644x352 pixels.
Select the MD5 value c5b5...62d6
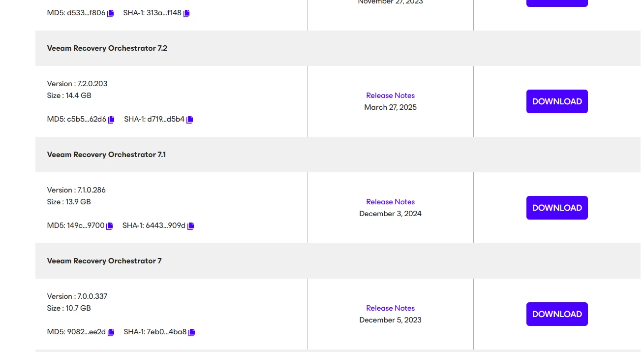pyautogui.click(x=87, y=119)
